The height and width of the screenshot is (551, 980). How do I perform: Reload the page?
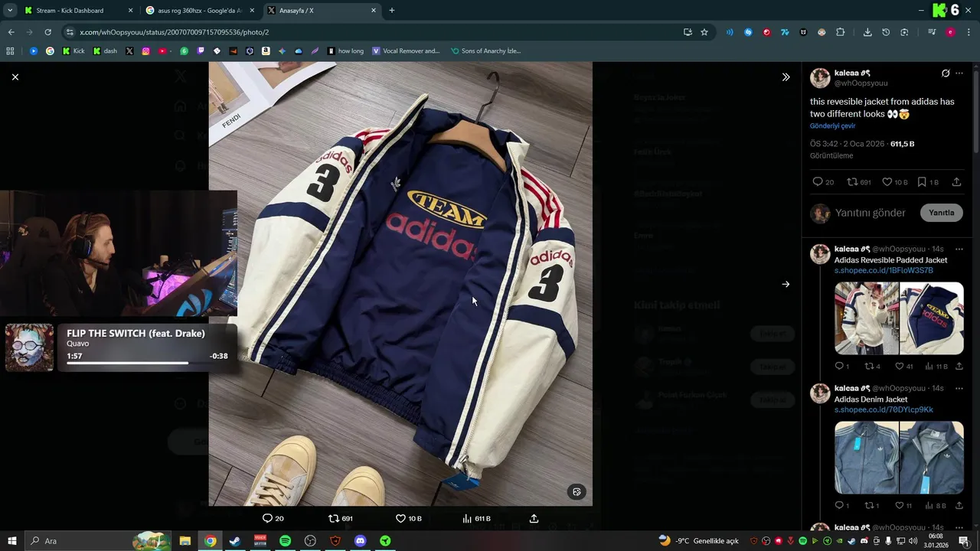coord(47,32)
